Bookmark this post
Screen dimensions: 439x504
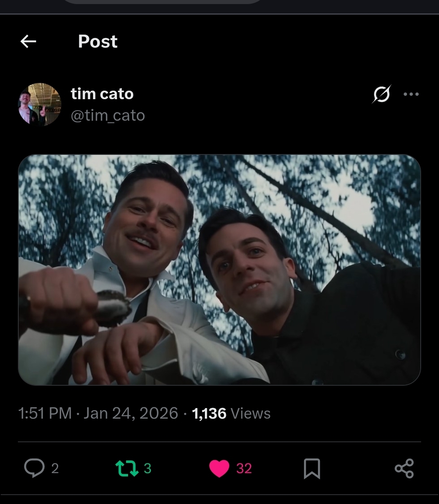pos(312,468)
